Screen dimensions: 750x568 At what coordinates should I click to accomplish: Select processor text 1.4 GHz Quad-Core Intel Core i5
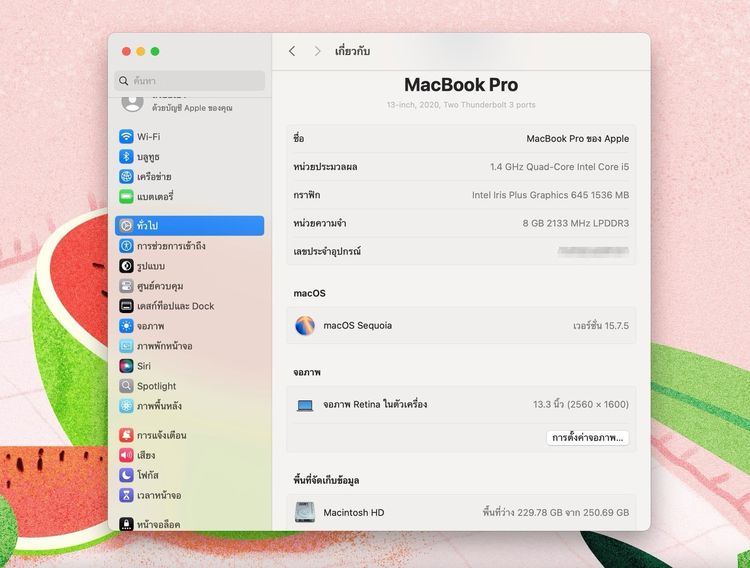(559, 167)
